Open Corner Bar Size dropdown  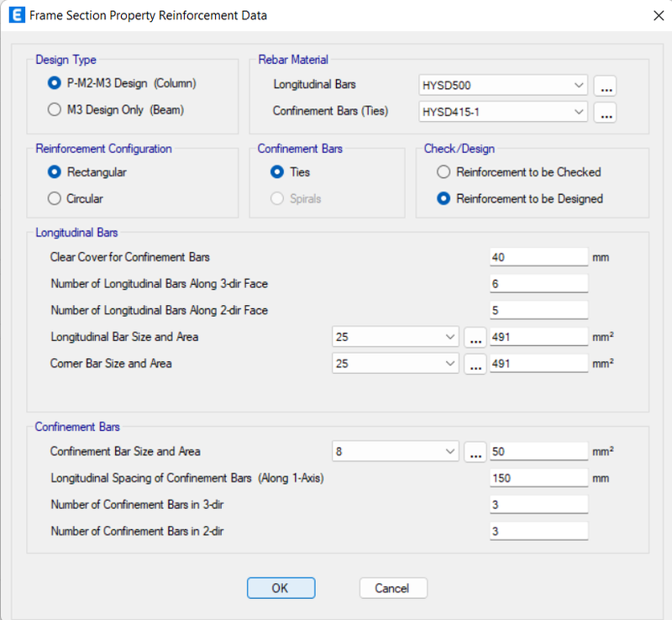point(395,364)
